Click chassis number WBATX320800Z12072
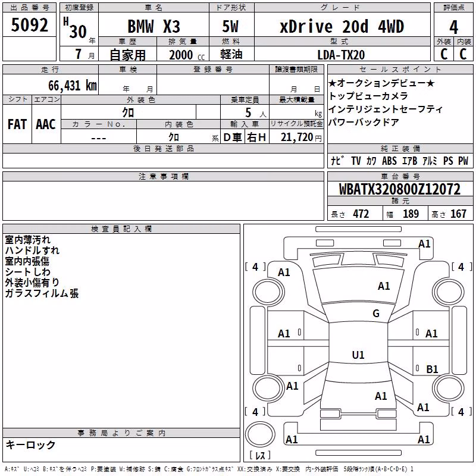Image resolution: width=476 pixels, height=476 pixels. click(400, 189)
